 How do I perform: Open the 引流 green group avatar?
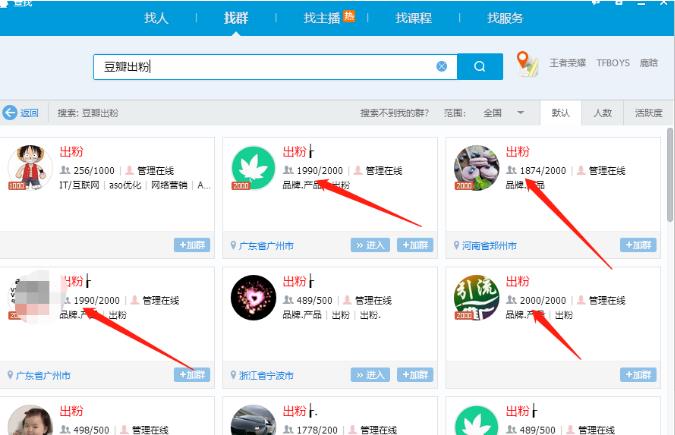tap(476, 297)
